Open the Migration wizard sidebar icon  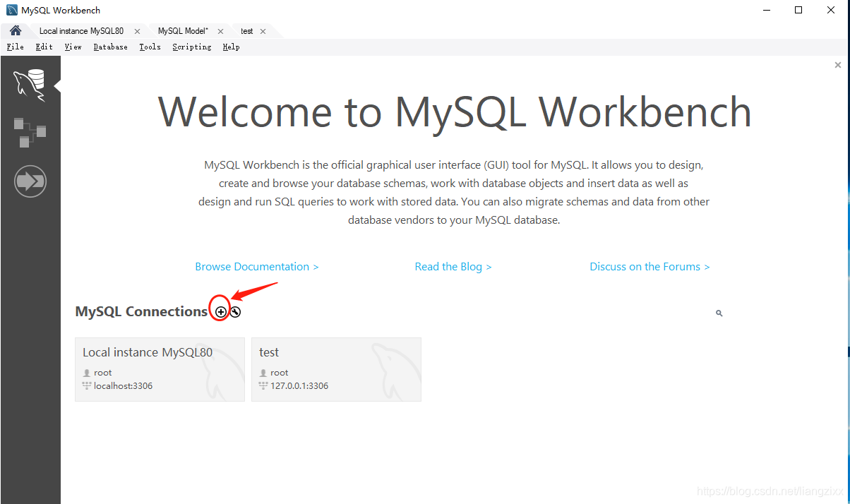pyautogui.click(x=30, y=181)
